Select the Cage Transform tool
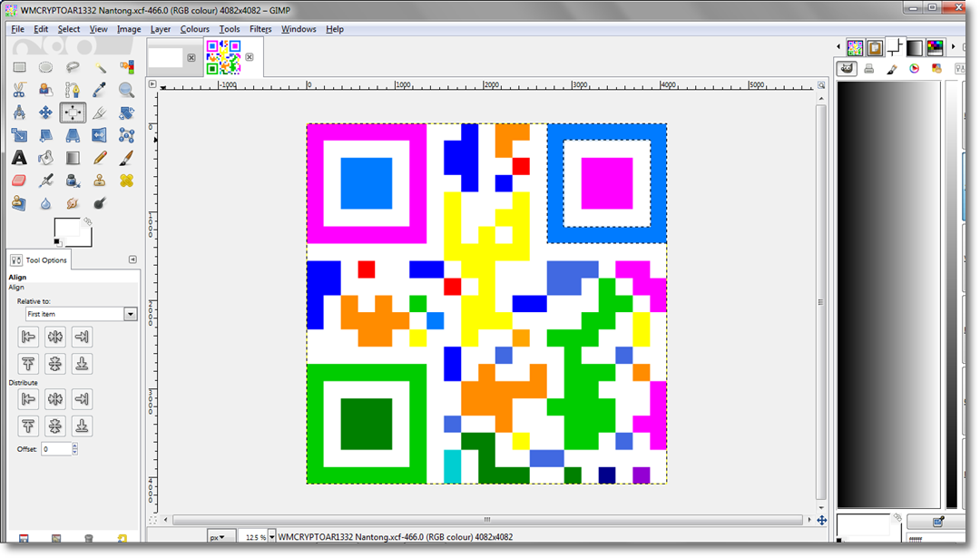980x558 pixels. point(126,135)
